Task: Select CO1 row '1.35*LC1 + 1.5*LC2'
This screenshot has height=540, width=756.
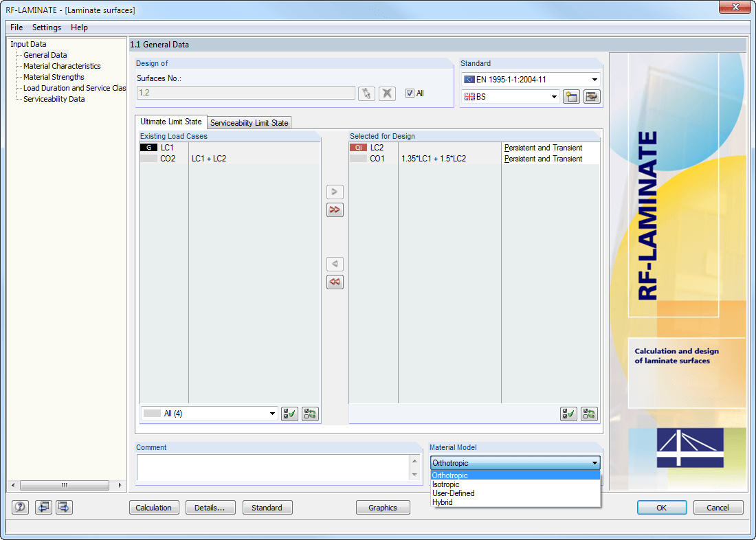Action: [x=474, y=159]
